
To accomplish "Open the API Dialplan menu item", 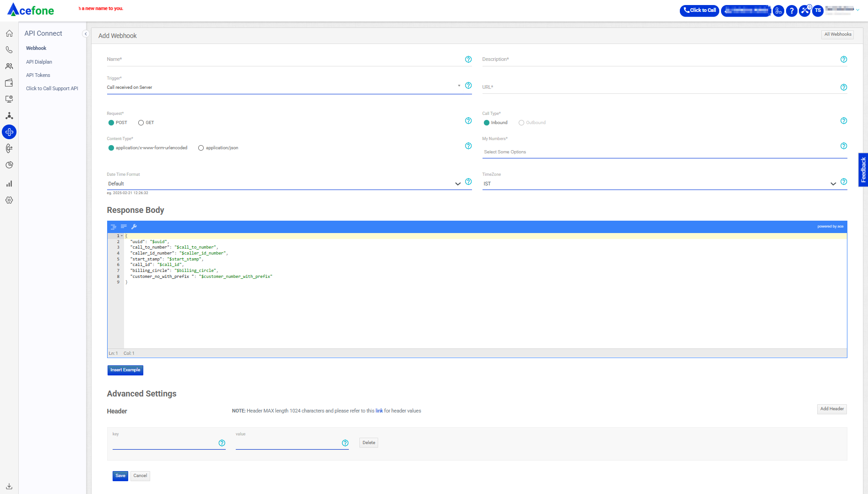I will click(x=39, y=62).
